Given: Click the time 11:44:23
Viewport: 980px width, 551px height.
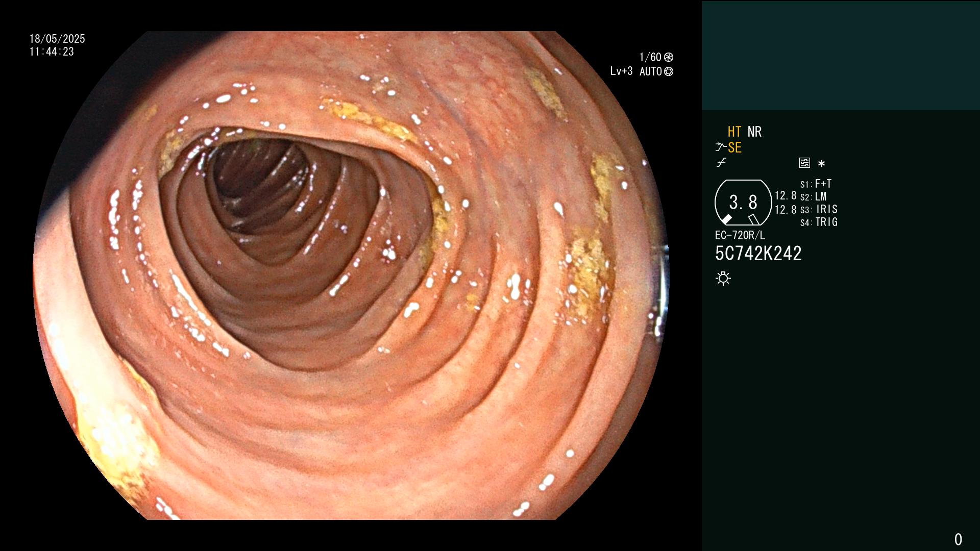Looking at the screenshot, I should (52, 52).
